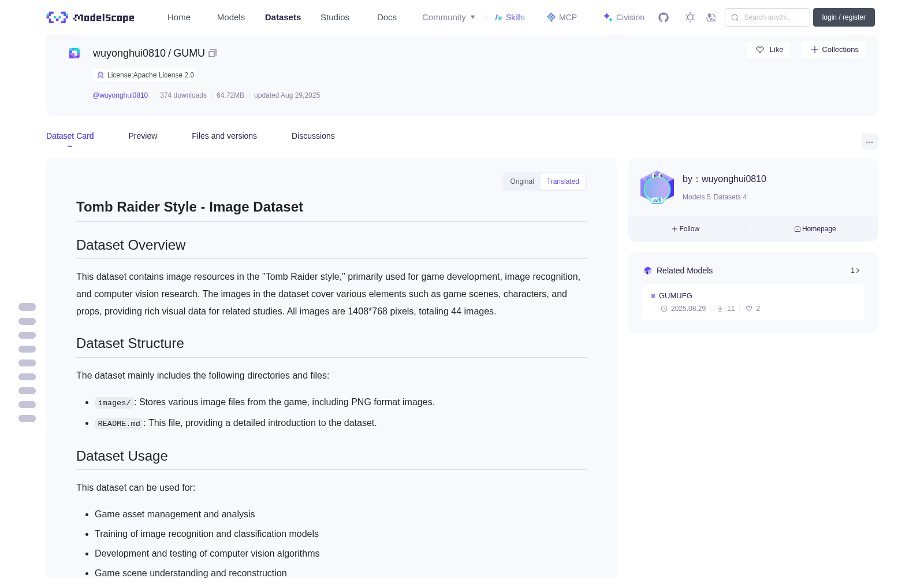Open the Datasets section
Image resolution: width=924 pixels, height=578 pixels.
tap(283, 17)
